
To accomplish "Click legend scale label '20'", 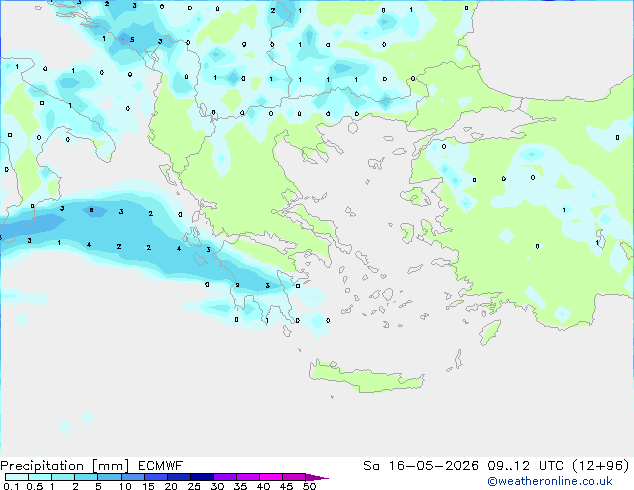I will [x=171, y=486].
